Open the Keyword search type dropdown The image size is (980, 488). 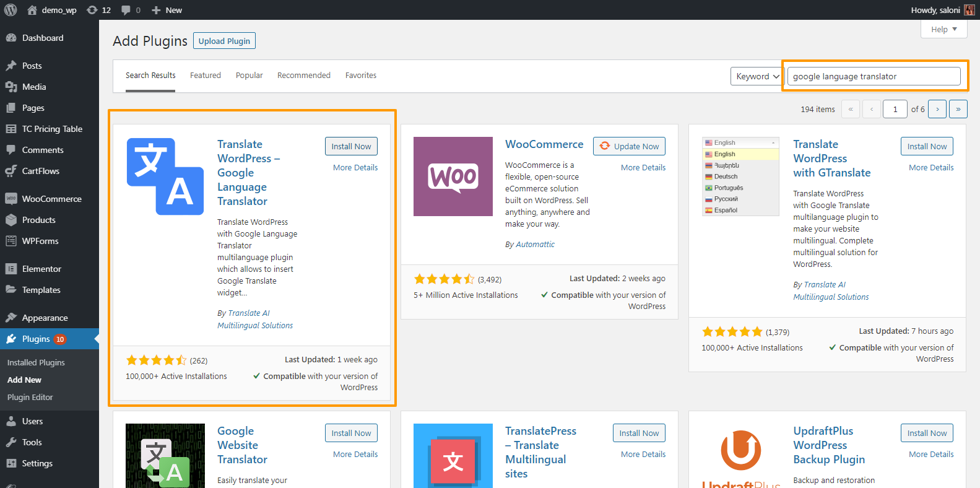click(758, 76)
